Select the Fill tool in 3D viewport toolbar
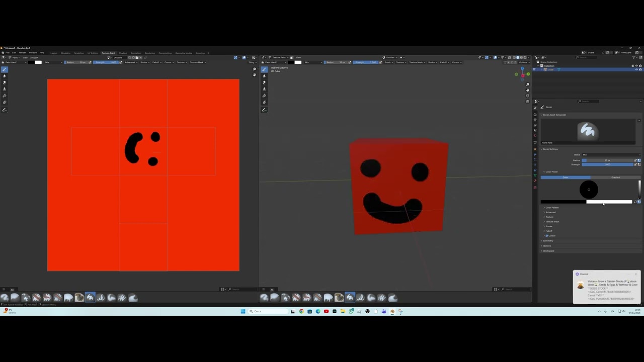The width and height of the screenshot is (644, 362). pos(264,96)
